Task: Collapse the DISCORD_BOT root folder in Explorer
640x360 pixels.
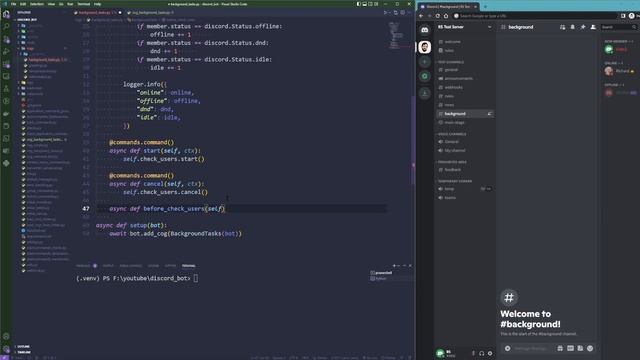Action: 27,19
